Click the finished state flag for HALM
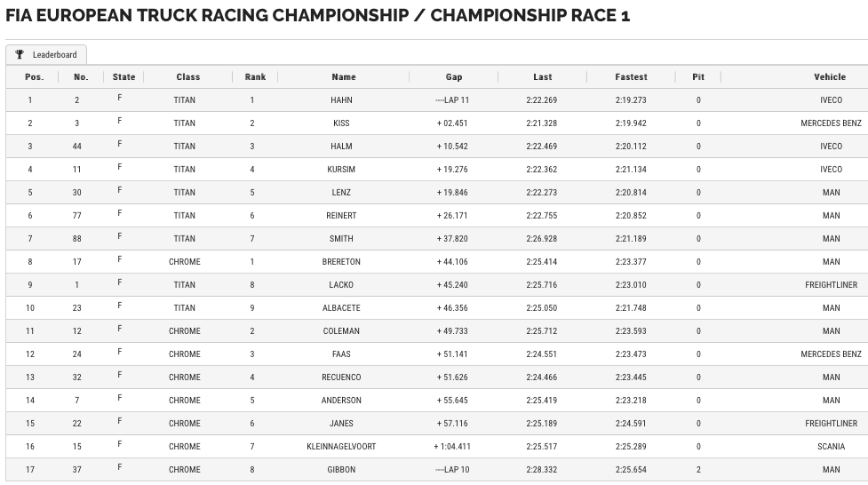Image resolution: width=868 pixels, height=485 pixels. pyautogui.click(x=120, y=144)
